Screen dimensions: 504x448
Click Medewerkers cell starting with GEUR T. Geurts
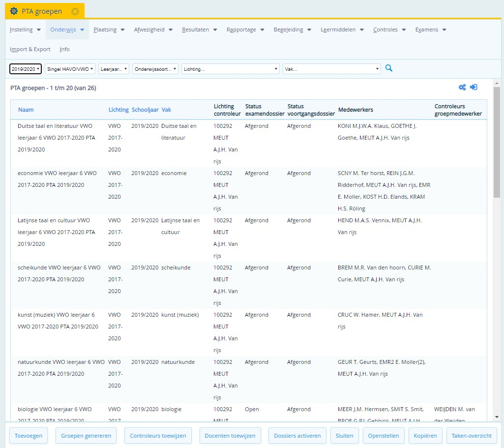[x=382, y=368]
